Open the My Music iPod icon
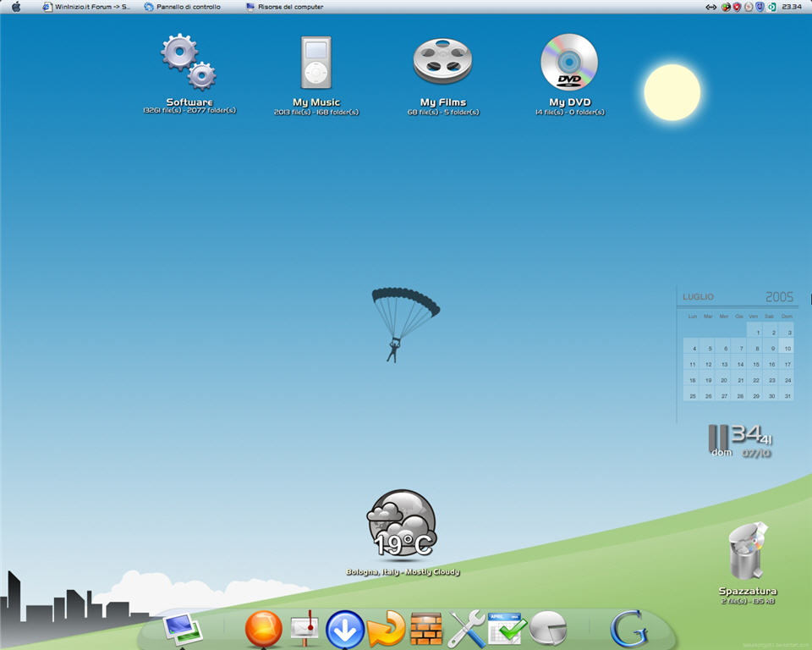This screenshot has height=650, width=812. click(315, 63)
